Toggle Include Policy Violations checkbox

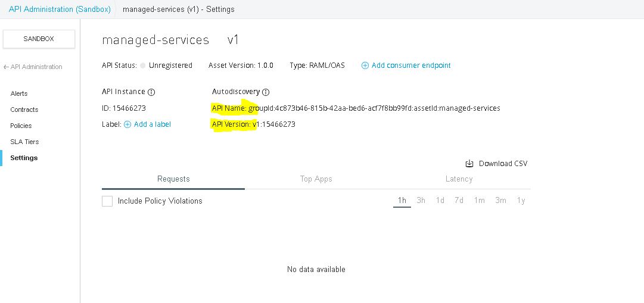(x=107, y=201)
